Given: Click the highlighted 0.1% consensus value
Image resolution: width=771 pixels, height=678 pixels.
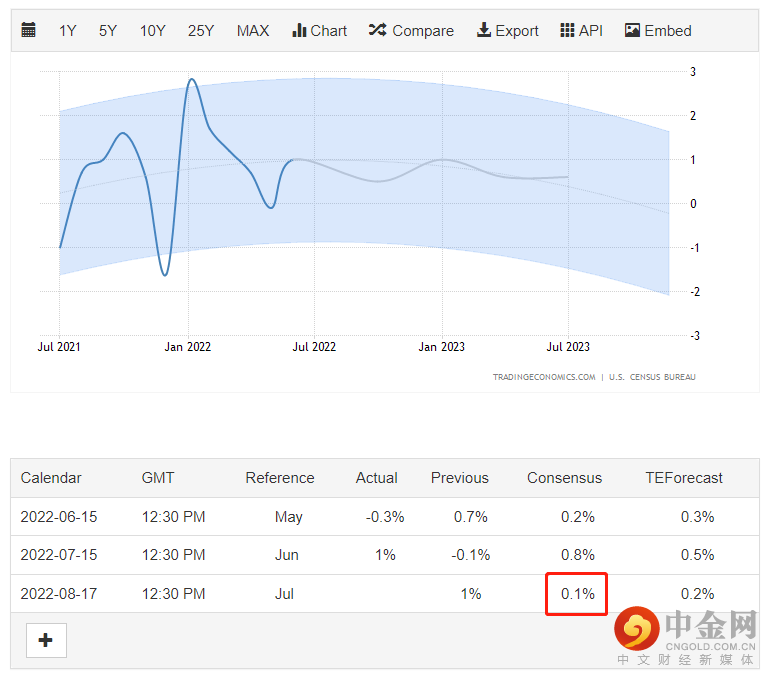Looking at the screenshot, I should 577,594.
